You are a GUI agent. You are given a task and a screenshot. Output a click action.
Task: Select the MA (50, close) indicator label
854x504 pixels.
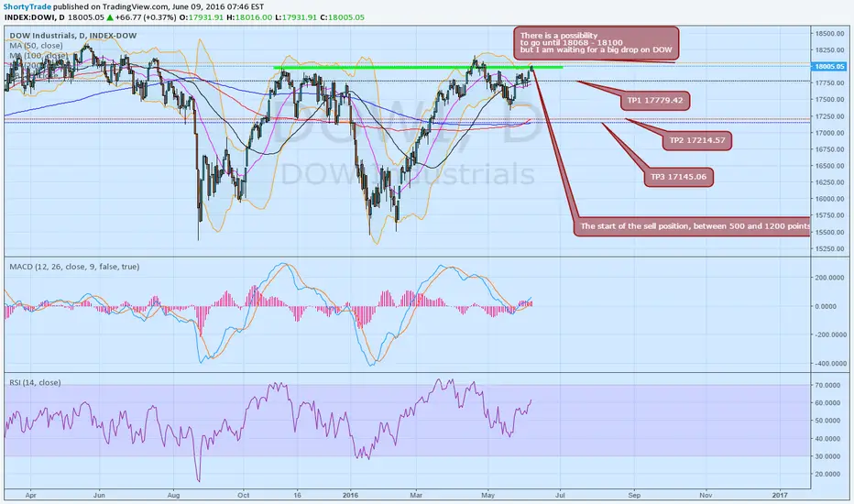click(x=36, y=46)
